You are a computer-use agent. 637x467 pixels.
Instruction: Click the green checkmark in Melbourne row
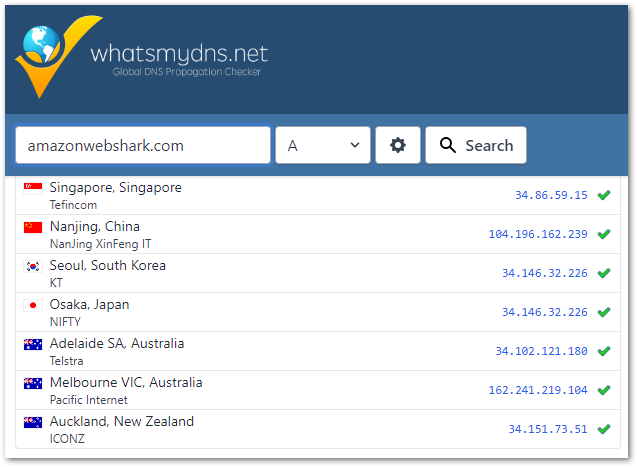coord(604,390)
